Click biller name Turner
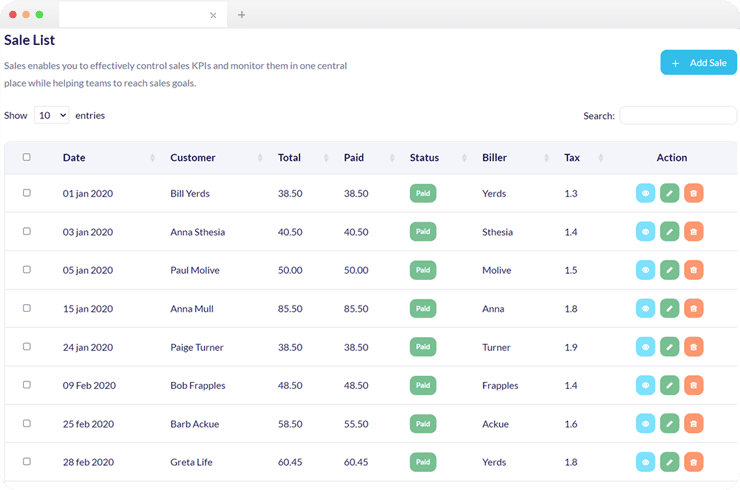740x490 pixels. (496, 347)
